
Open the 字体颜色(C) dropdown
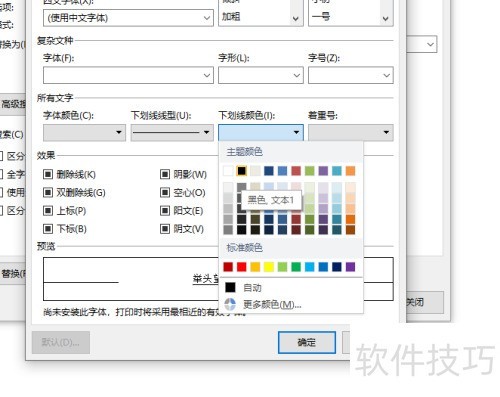[84, 133]
